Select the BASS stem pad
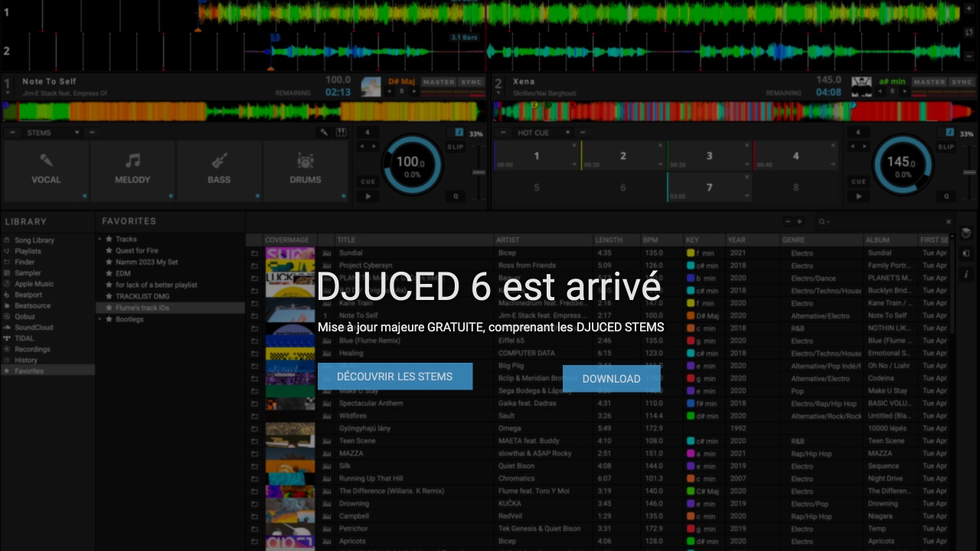This screenshot has height=551, width=980. coord(219,171)
